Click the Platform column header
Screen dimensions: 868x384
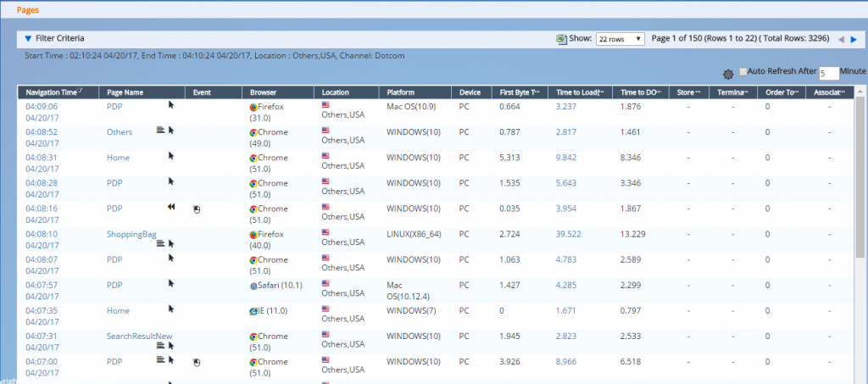pyautogui.click(x=401, y=92)
